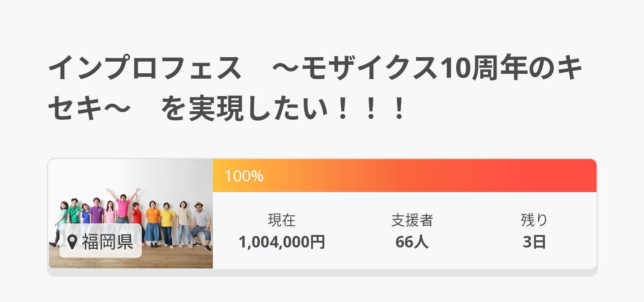Click the person in the orange shirt
The height and width of the screenshot is (302, 644).
tap(153, 219)
